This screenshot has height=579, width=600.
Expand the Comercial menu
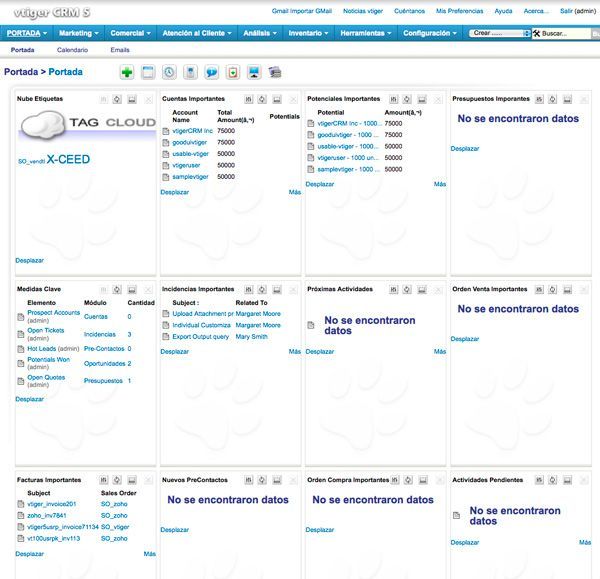click(x=130, y=33)
